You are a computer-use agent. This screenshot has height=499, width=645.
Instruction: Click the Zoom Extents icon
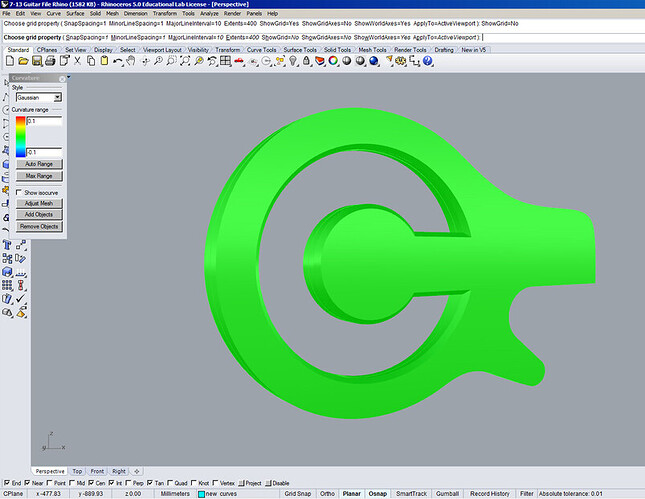pyautogui.click(x=185, y=61)
